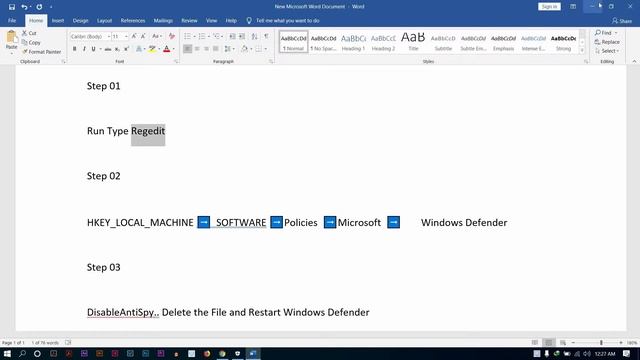Apply the red font color
The image size is (640, 360).
point(167,49)
